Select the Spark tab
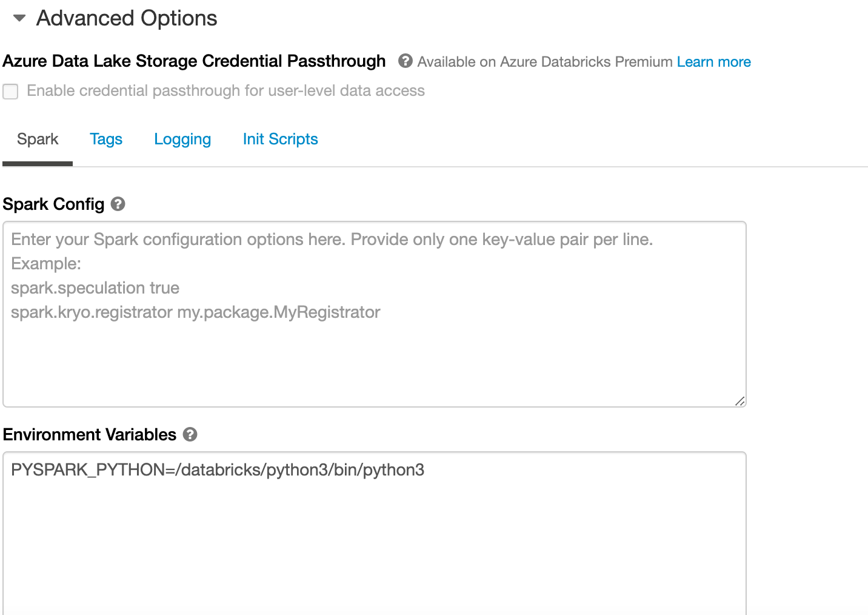 point(38,139)
